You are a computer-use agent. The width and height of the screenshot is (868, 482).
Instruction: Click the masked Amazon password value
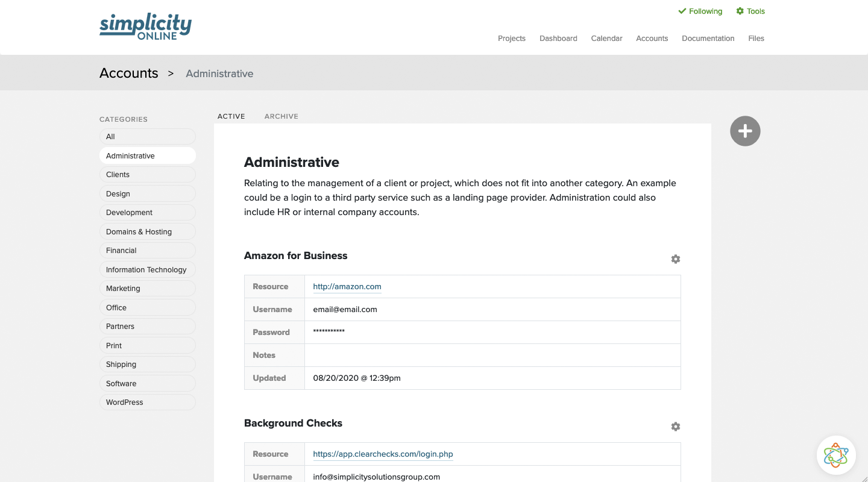pos(329,332)
